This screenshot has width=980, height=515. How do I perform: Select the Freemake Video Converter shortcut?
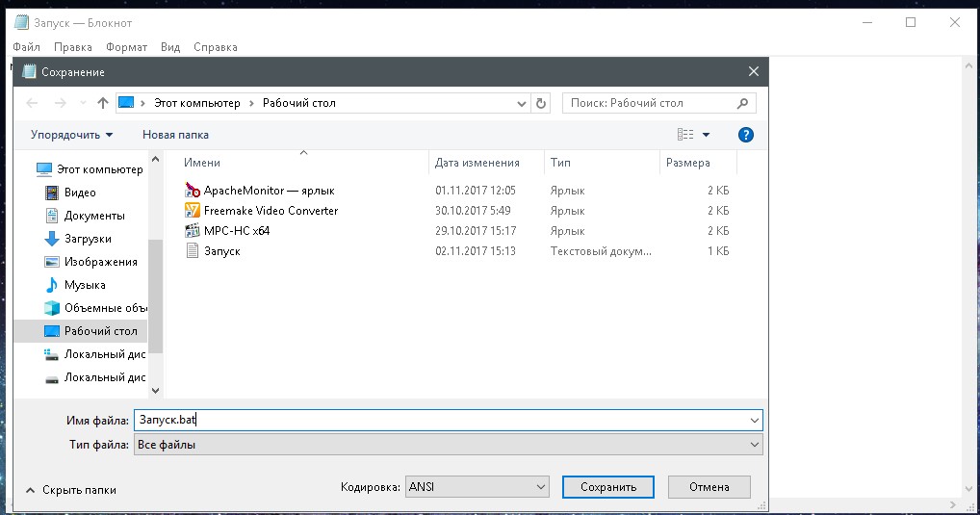coord(271,210)
